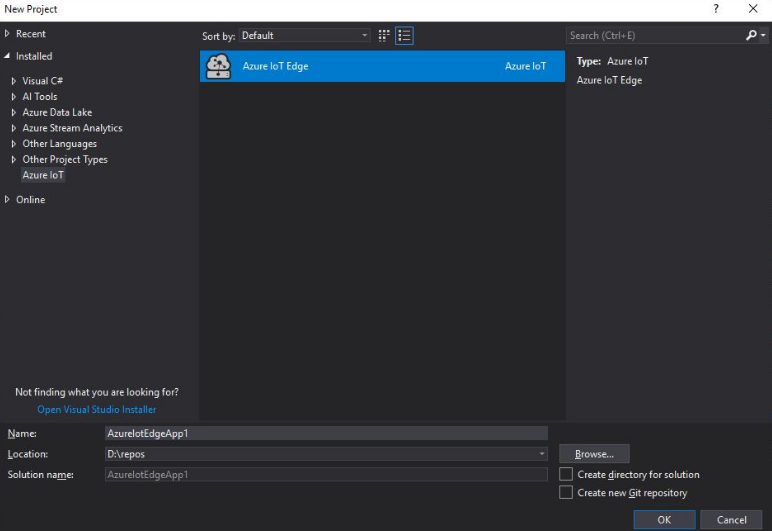
Task: Select the AI Tools category label
Action: click(40, 96)
